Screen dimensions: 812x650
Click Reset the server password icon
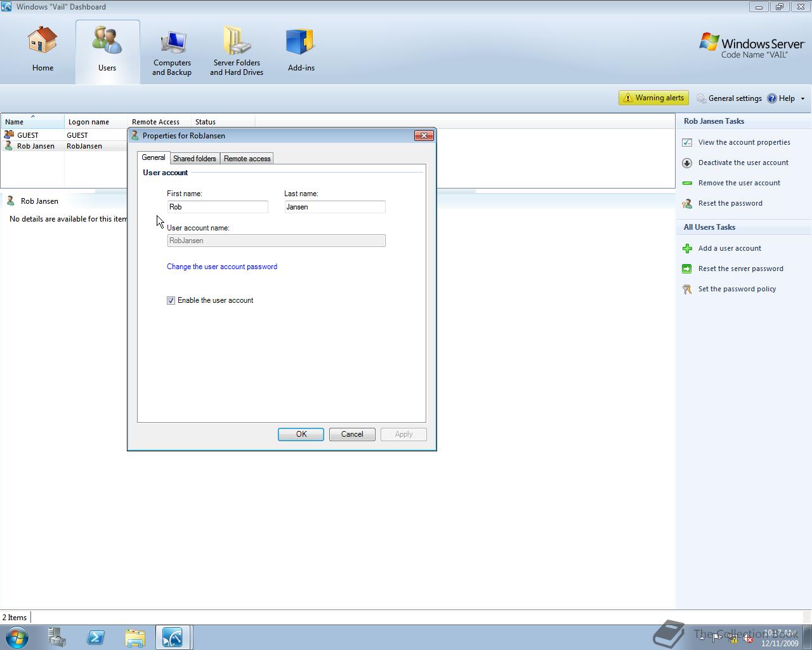click(x=687, y=269)
